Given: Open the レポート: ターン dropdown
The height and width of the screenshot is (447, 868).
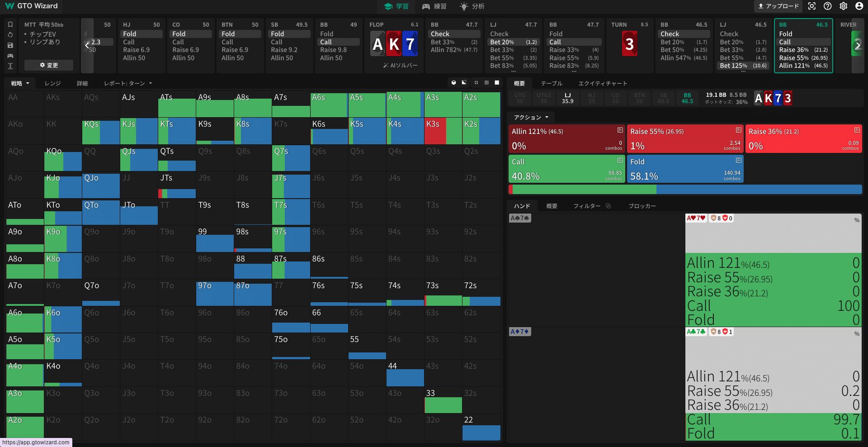Looking at the screenshot, I should point(128,83).
